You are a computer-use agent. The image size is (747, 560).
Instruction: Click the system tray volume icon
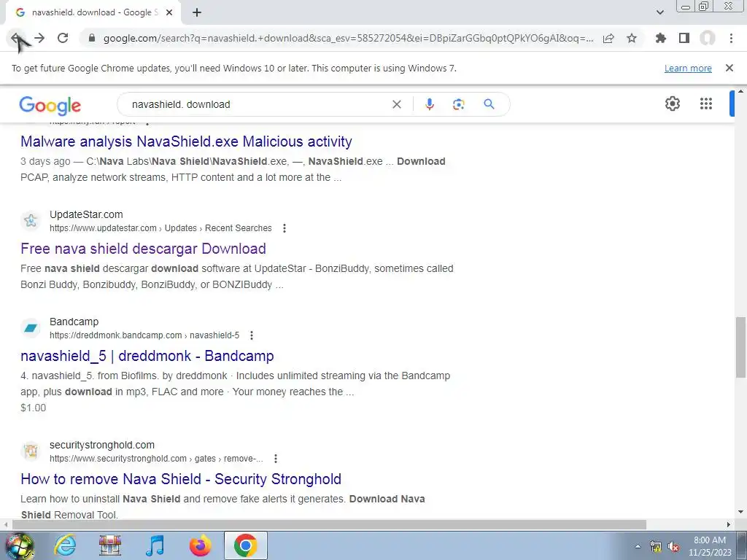point(673,547)
